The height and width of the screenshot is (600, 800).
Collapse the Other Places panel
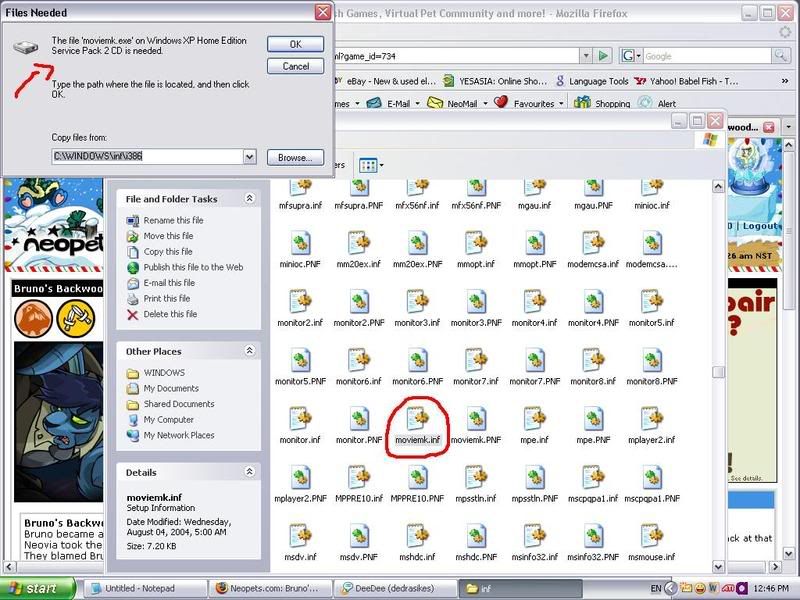click(249, 350)
